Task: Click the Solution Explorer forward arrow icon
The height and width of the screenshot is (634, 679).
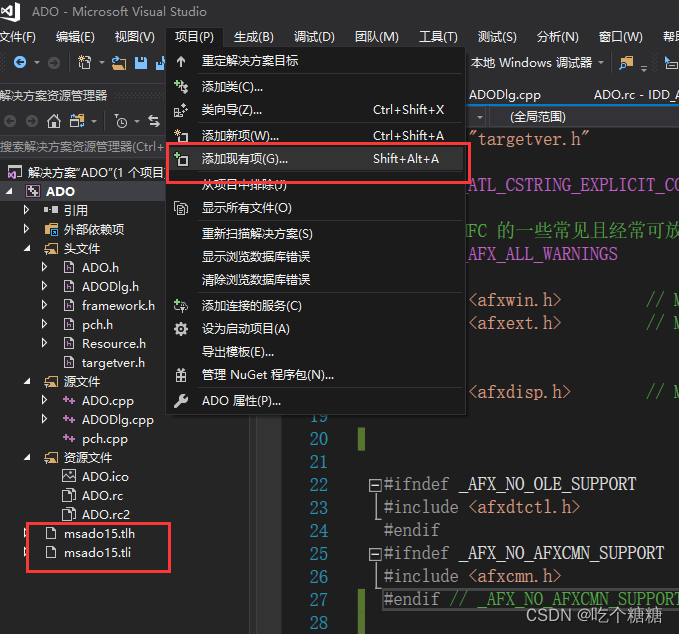Action: tap(32, 121)
